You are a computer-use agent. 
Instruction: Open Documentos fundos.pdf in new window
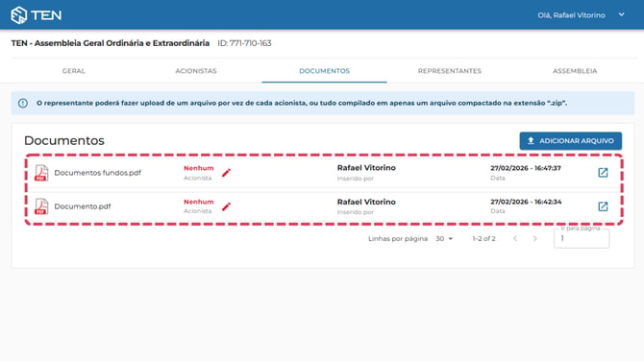[603, 173]
